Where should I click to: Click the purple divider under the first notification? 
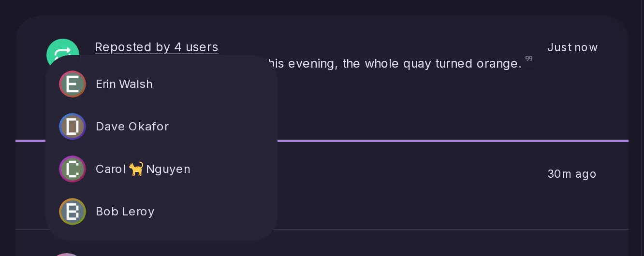point(453,141)
